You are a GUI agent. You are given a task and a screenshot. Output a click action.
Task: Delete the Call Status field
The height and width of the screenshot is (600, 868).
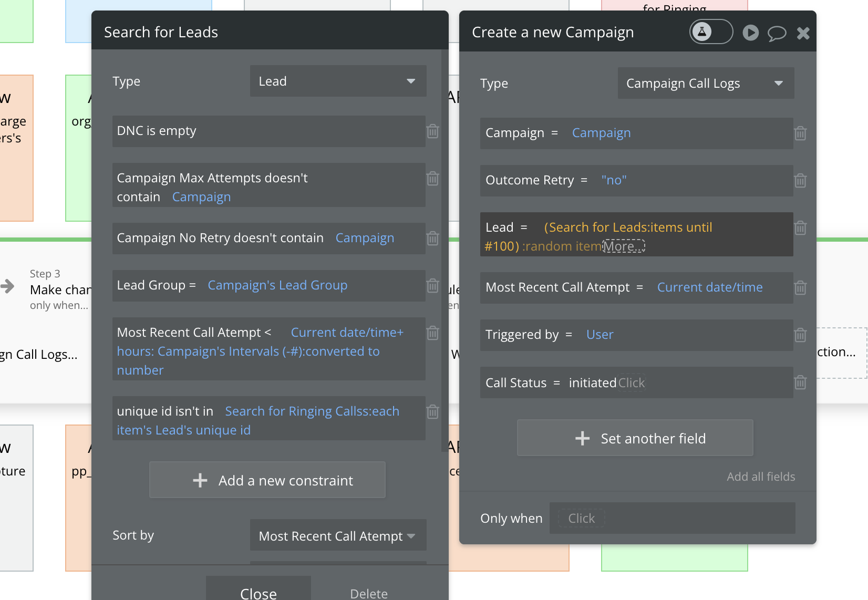point(800,382)
